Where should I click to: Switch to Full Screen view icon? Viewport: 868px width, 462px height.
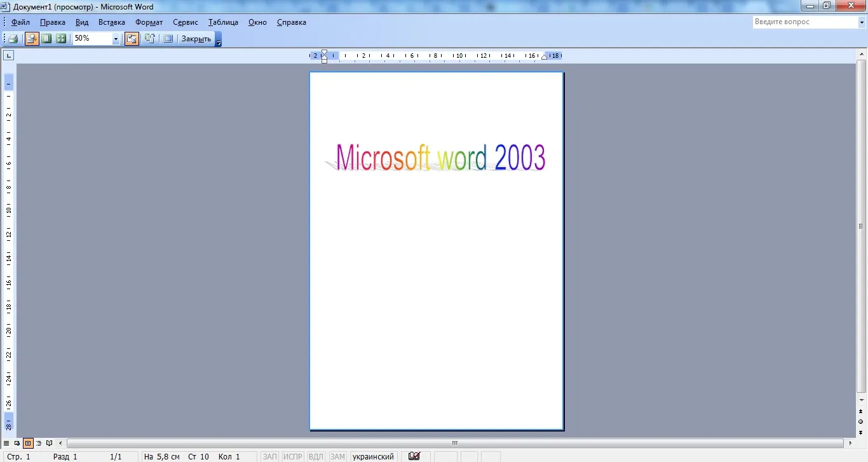[x=168, y=39]
